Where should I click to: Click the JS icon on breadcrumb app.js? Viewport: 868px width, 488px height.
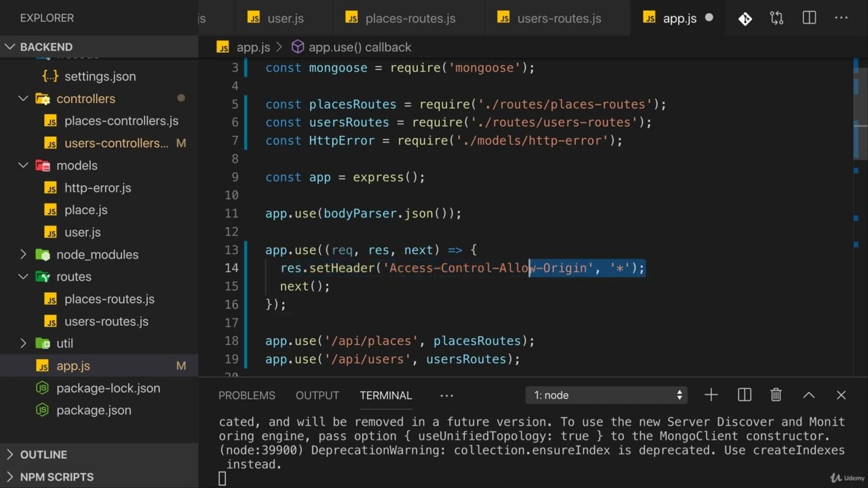[x=223, y=47]
